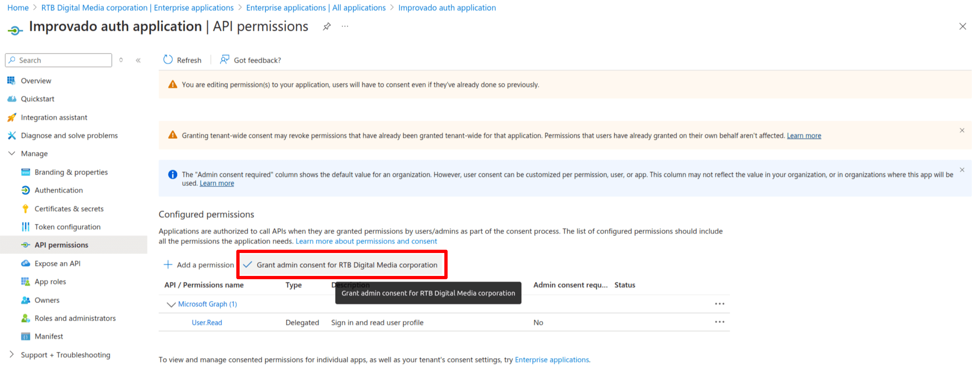Click the Refresh icon in toolbar
980x375 pixels.
tap(168, 60)
